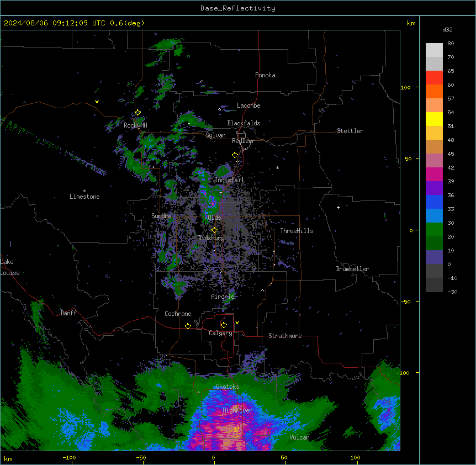Click the Calgary city label
The height and width of the screenshot is (465, 476).
coord(220,333)
